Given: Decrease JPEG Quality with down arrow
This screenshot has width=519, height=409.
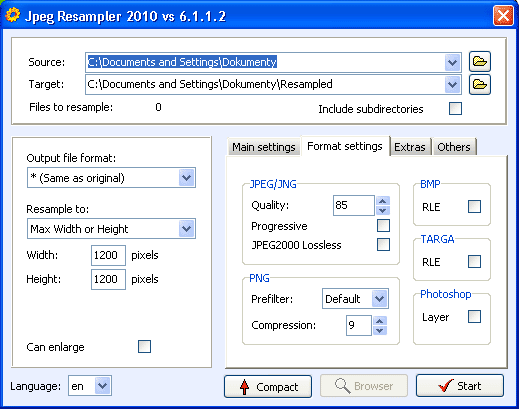Looking at the screenshot, I should (383, 210).
